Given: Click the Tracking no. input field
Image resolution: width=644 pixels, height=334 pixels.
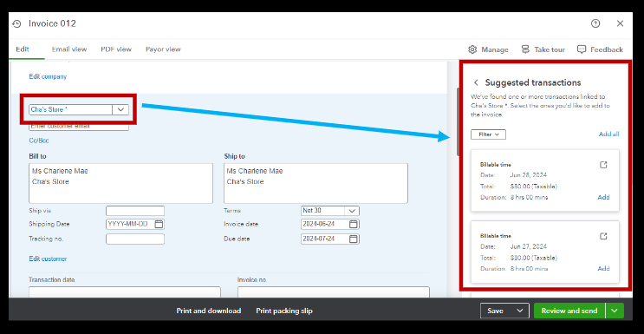Looking at the screenshot, I should (135, 239).
